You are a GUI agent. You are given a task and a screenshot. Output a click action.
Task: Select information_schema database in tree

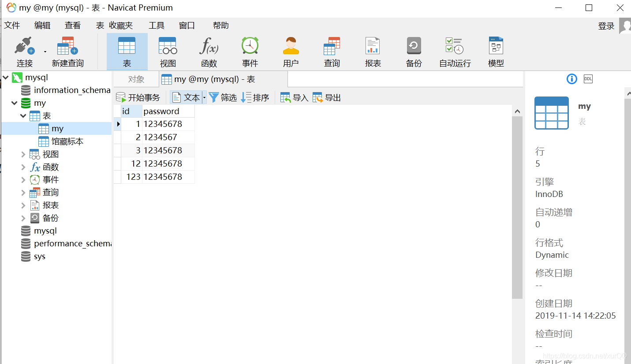(66, 90)
